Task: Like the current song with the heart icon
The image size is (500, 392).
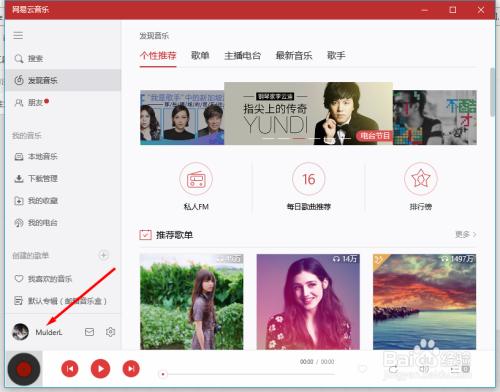Action: point(362,369)
